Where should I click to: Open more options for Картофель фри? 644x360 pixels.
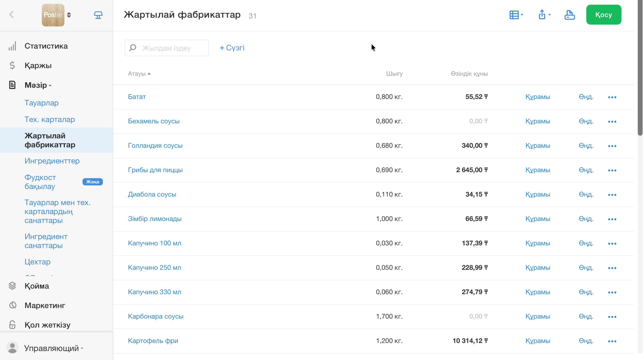[x=612, y=341]
